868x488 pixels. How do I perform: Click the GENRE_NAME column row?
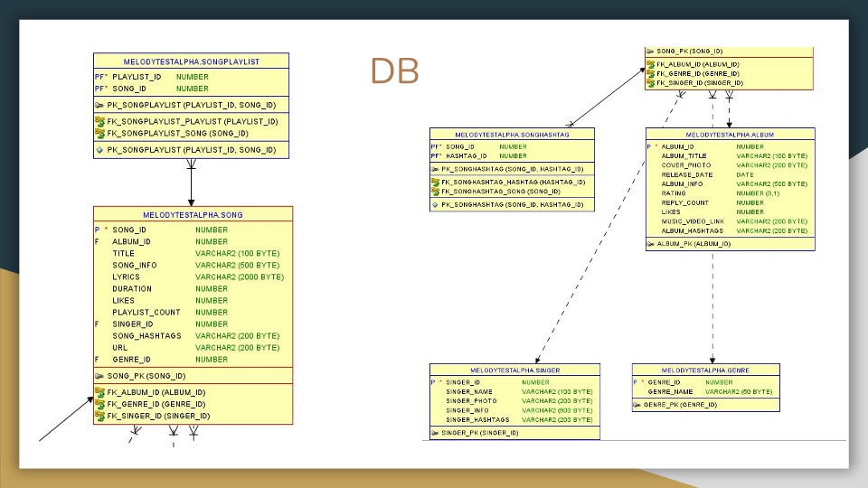(x=670, y=392)
